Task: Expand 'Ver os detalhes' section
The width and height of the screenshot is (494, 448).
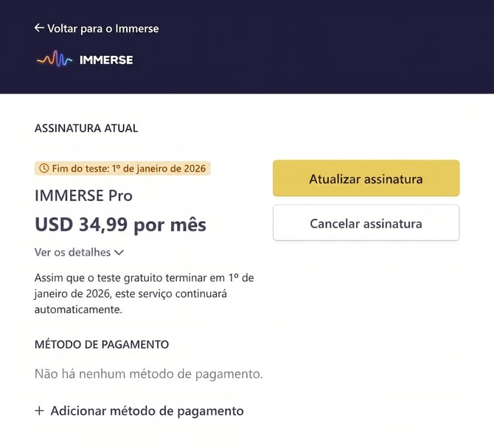Action: [x=79, y=253]
